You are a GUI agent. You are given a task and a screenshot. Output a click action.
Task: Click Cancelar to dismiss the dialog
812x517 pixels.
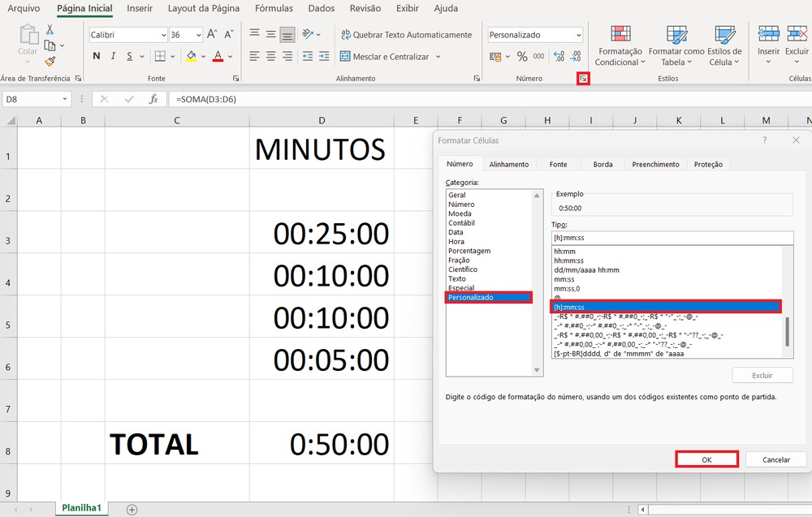coord(775,459)
